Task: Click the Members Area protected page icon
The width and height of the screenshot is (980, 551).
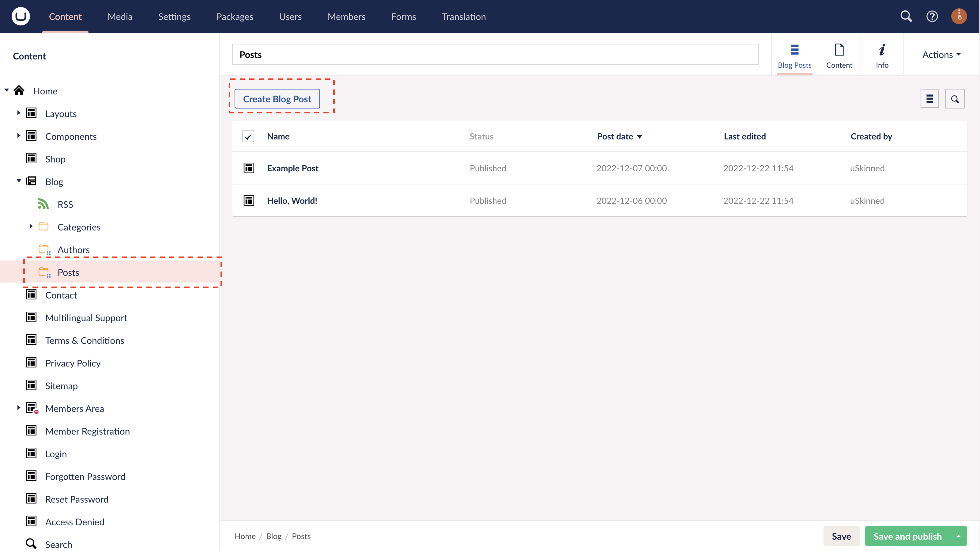Action: click(x=32, y=408)
